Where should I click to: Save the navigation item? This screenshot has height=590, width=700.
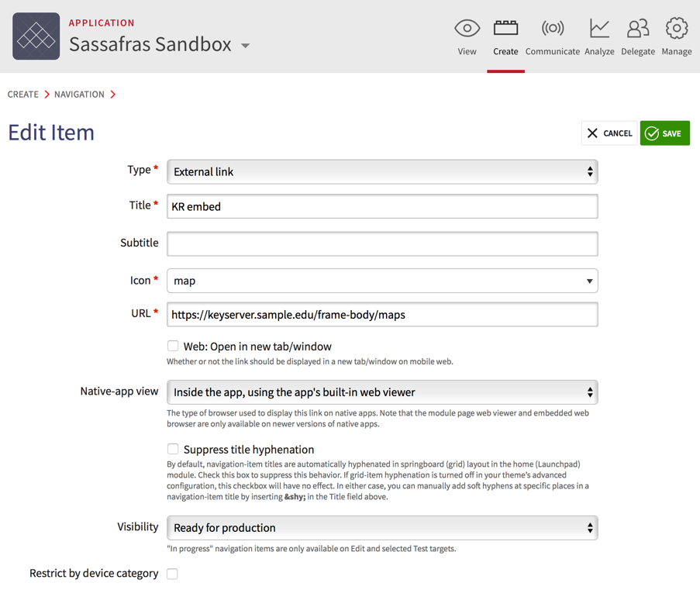point(665,133)
